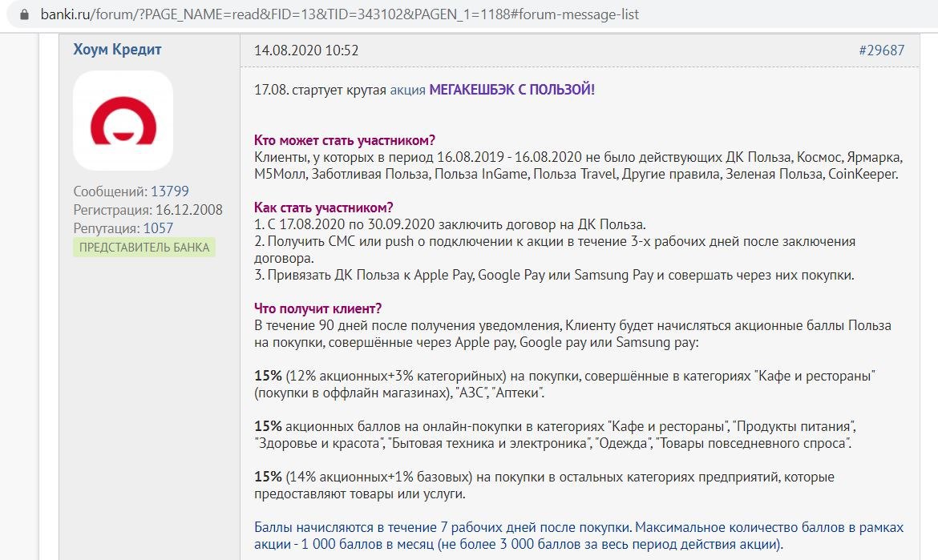Open the Хоум Кредит author profile link

[117, 50]
